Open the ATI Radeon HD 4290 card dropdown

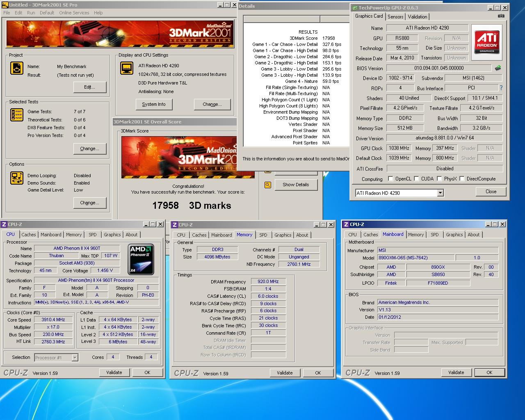coord(440,193)
